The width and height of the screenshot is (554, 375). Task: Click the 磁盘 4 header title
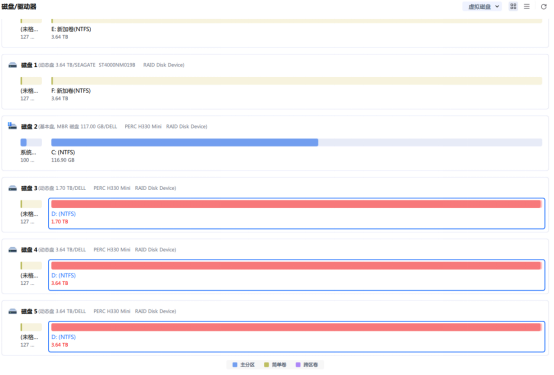(x=29, y=250)
